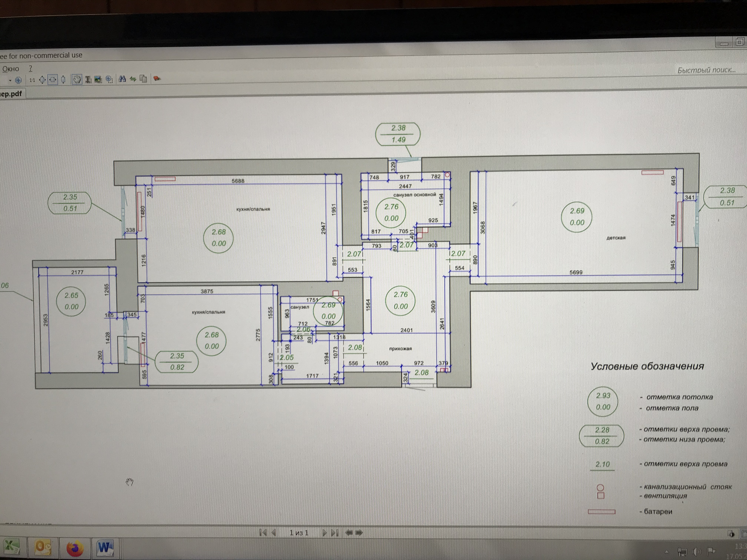Screen dimensions: 747x560
Task: Choose the Select Text tool
Action: click(88, 80)
